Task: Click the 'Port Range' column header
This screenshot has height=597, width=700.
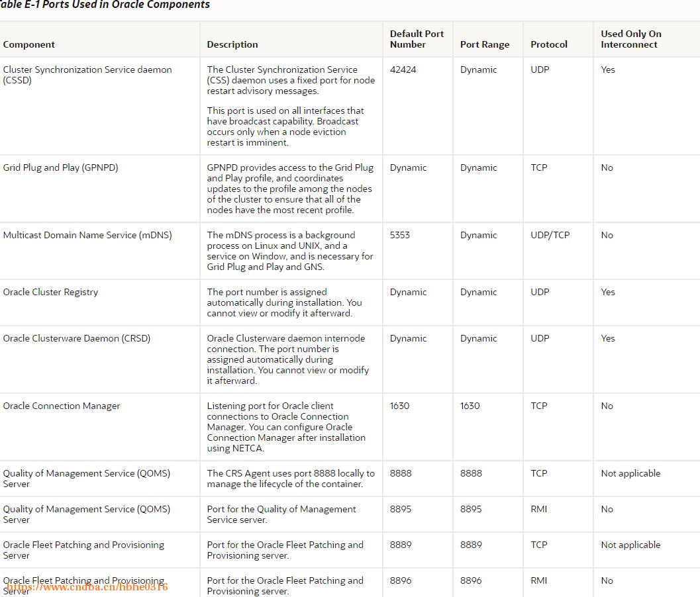Action: (484, 44)
